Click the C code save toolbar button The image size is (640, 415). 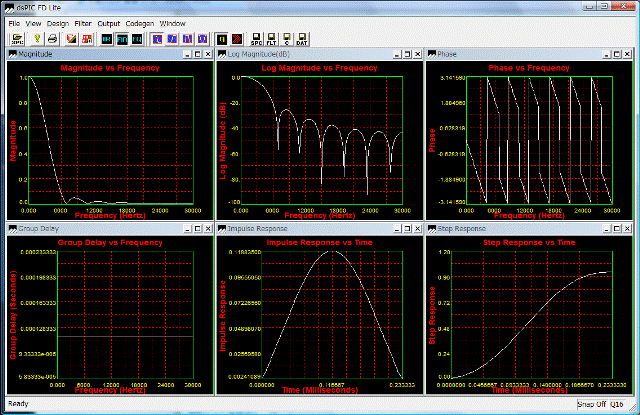(x=288, y=38)
